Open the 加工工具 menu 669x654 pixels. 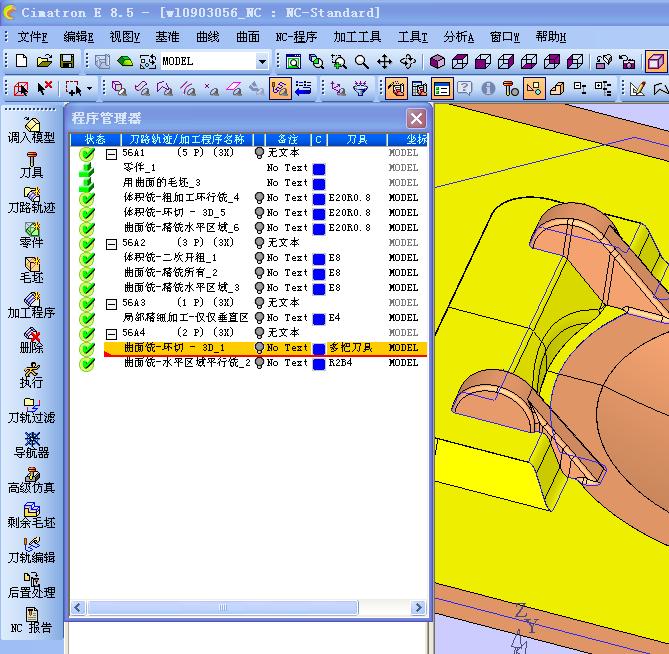tap(357, 37)
